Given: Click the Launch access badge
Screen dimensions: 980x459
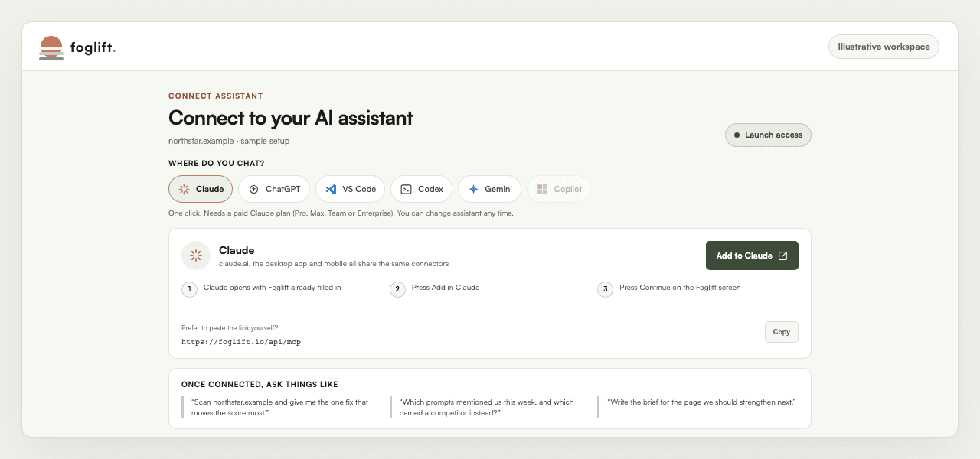Looking at the screenshot, I should (x=768, y=135).
